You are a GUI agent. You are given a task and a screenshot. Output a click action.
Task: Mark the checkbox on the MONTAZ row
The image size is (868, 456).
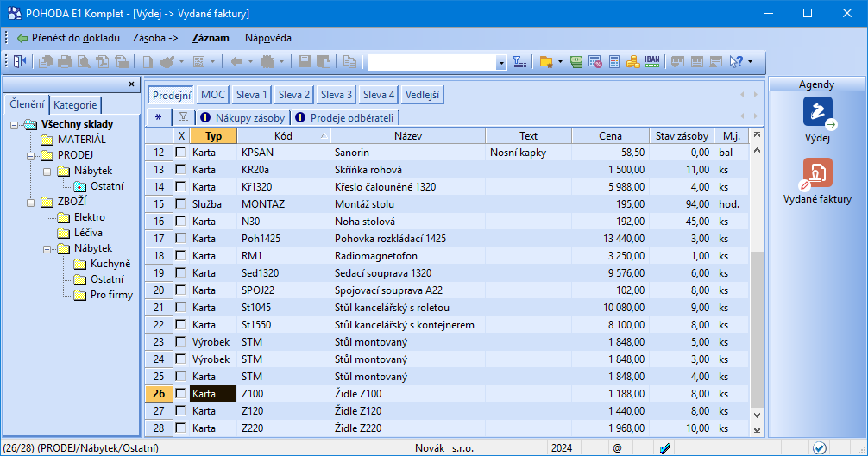(x=180, y=204)
